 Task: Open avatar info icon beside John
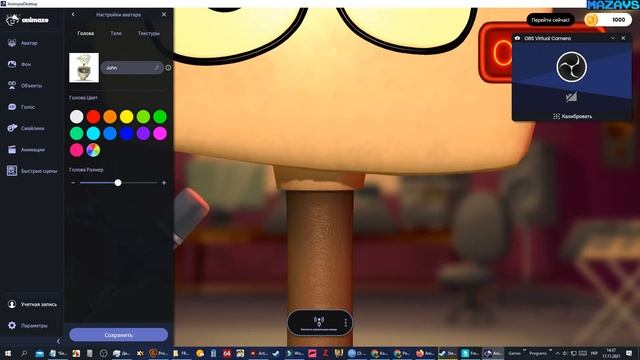[169, 68]
